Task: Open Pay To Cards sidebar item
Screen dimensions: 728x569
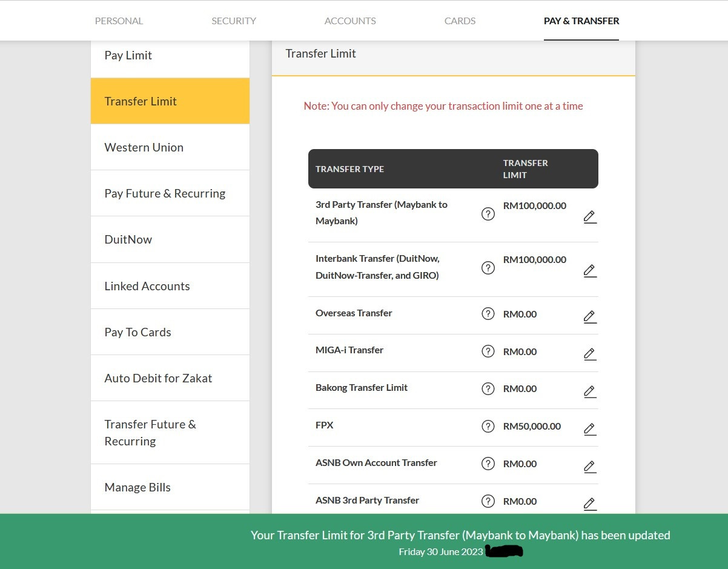Action: coord(170,332)
